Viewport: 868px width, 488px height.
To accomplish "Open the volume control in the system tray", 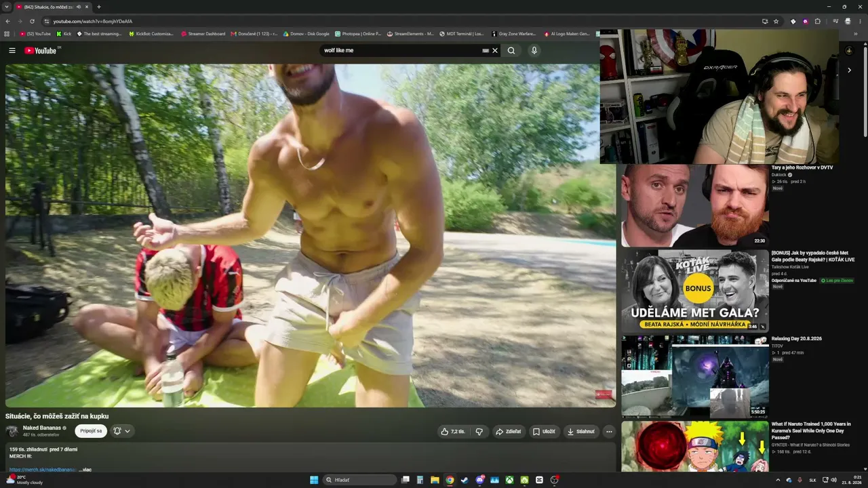I will pyautogui.click(x=833, y=480).
